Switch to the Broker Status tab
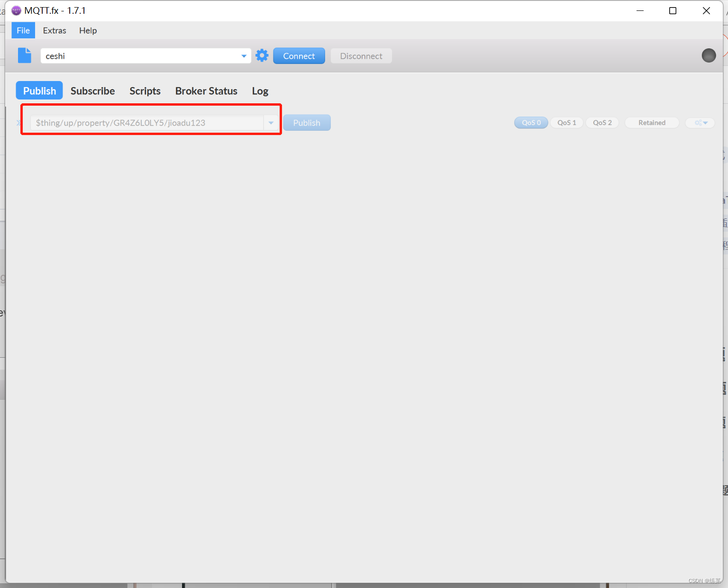The height and width of the screenshot is (588, 728). (x=206, y=90)
